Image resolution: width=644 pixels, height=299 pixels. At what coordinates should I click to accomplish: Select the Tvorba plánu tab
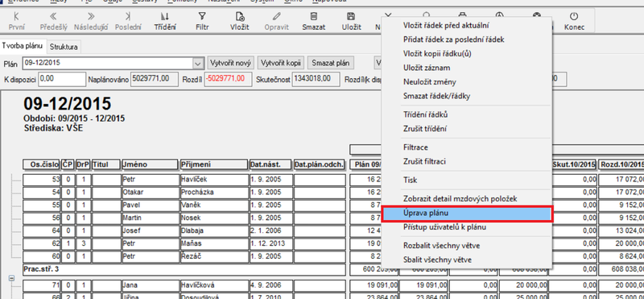(x=23, y=46)
